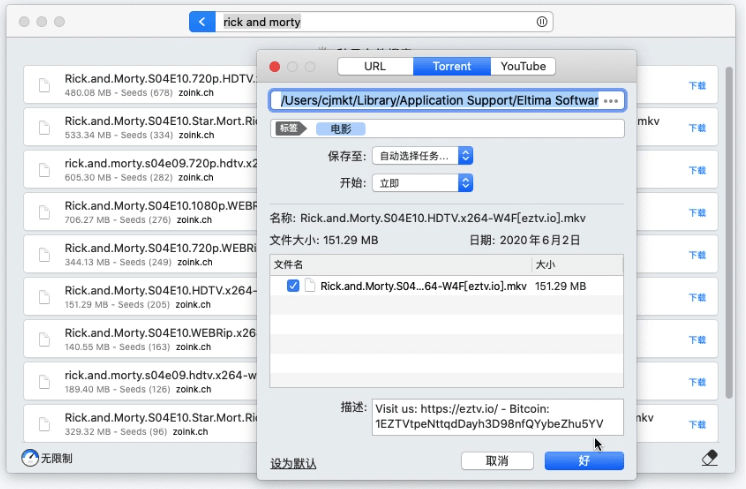Image resolution: width=746 pixels, height=489 pixels.
Task: Click file icon of 605.30 MB result
Action: click(x=44, y=170)
